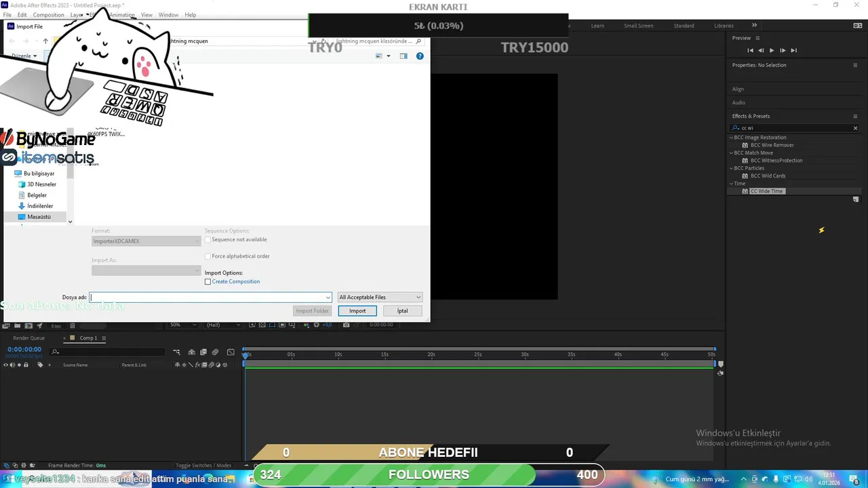The height and width of the screenshot is (488, 868).
Task: Open İndirilenler folder
Action: 40,206
